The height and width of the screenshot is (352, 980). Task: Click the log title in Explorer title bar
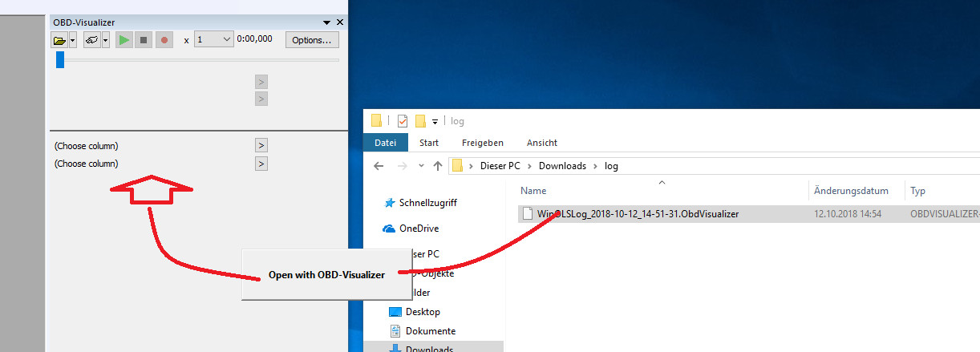click(x=457, y=121)
